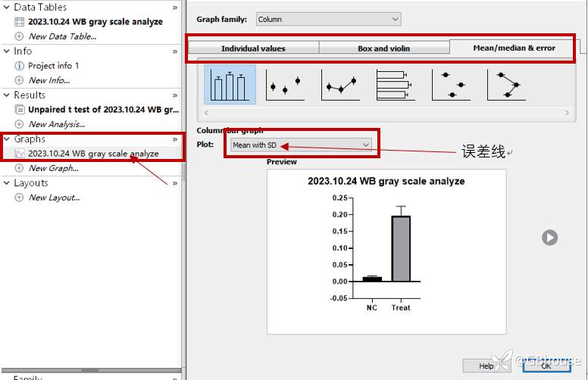Image resolution: width=588 pixels, height=380 pixels.
Task: Select the horizontal bar graph icon
Action: (x=396, y=84)
